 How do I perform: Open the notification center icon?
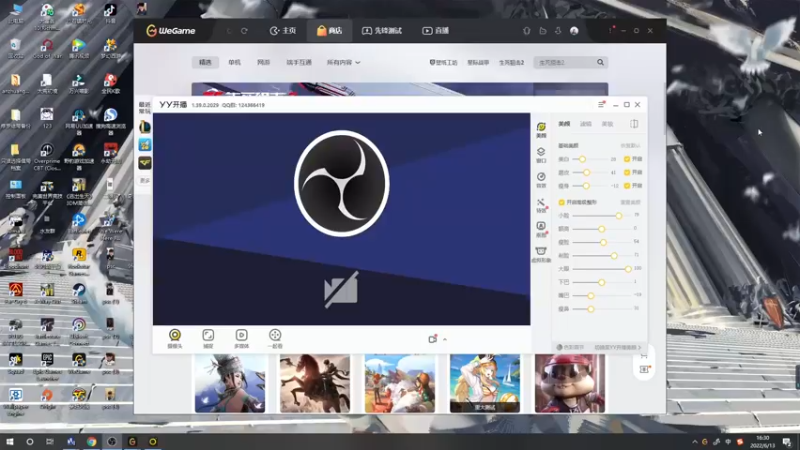pos(787,442)
